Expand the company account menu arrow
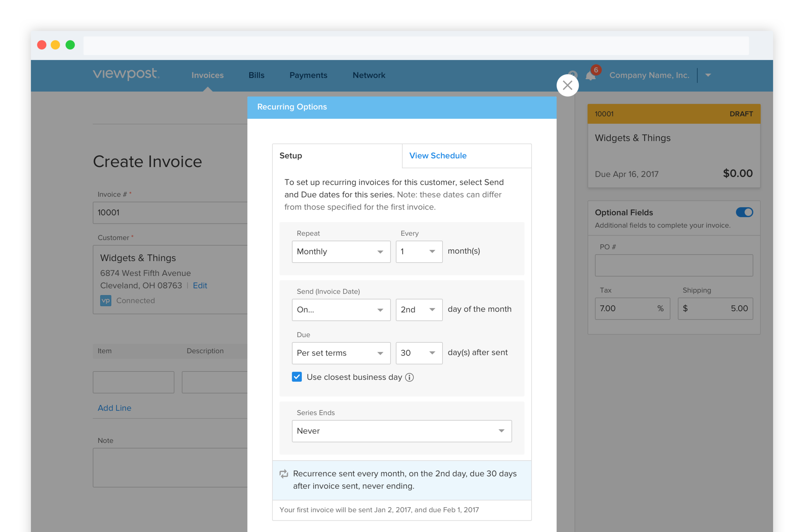804x532 pixels. click(x=708, y=75)
